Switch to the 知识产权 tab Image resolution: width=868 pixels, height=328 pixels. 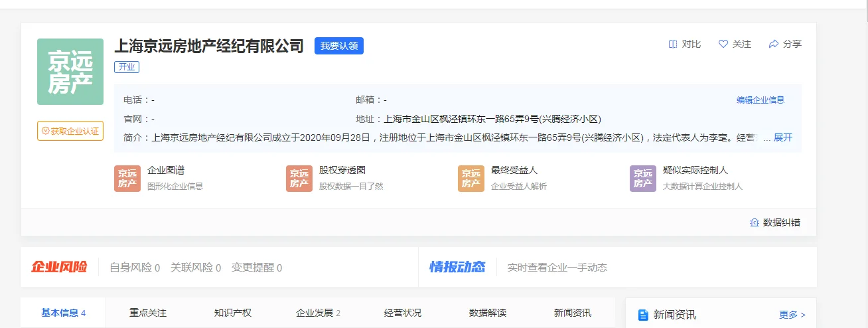pyautogui.click(x=233, y=313)
